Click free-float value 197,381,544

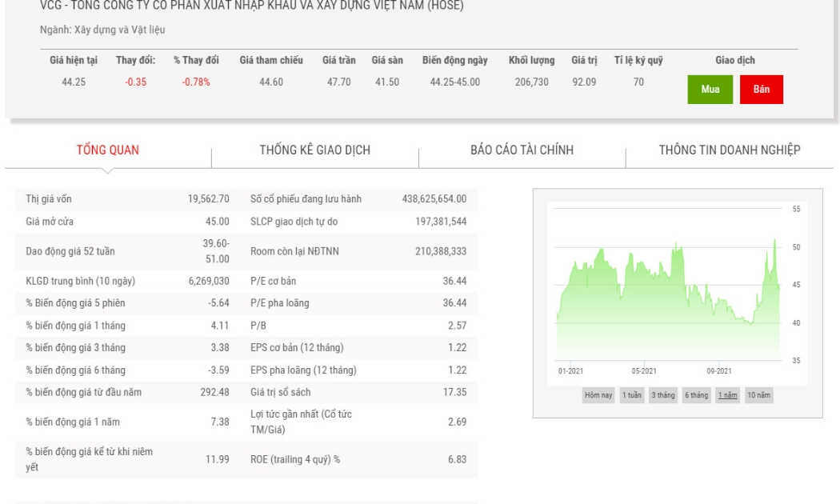[441, 222]
